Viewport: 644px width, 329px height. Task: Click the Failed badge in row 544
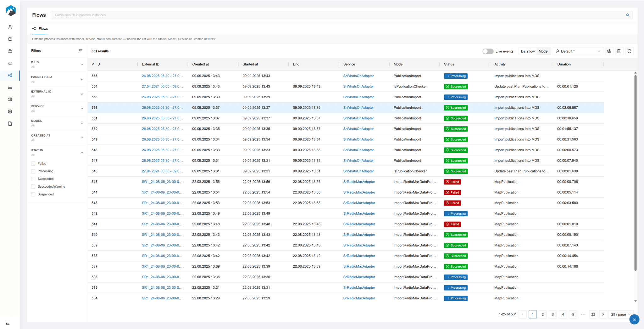coord(452,192)
